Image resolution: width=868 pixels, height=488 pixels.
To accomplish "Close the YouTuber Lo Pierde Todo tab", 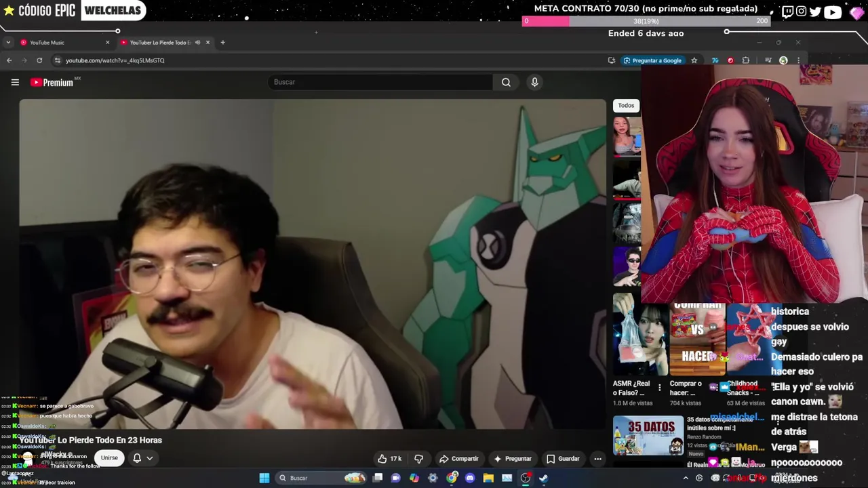I will tap(208, 43).
